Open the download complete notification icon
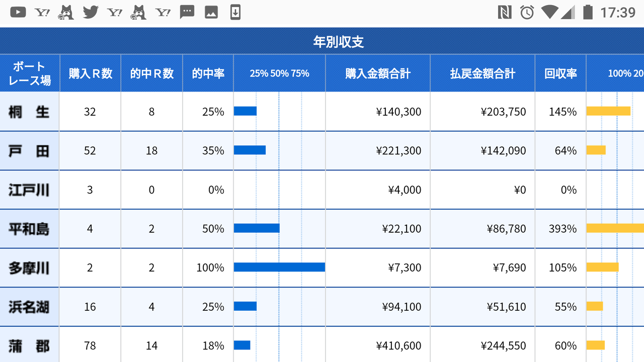The height and width of the screenshot is (362, 644). click(x=235, y=12)
